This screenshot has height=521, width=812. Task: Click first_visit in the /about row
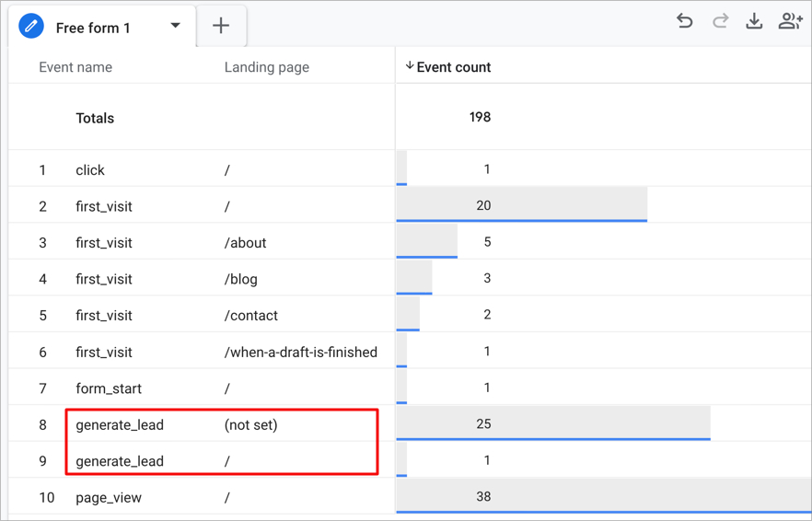click(x=104, y=243)
